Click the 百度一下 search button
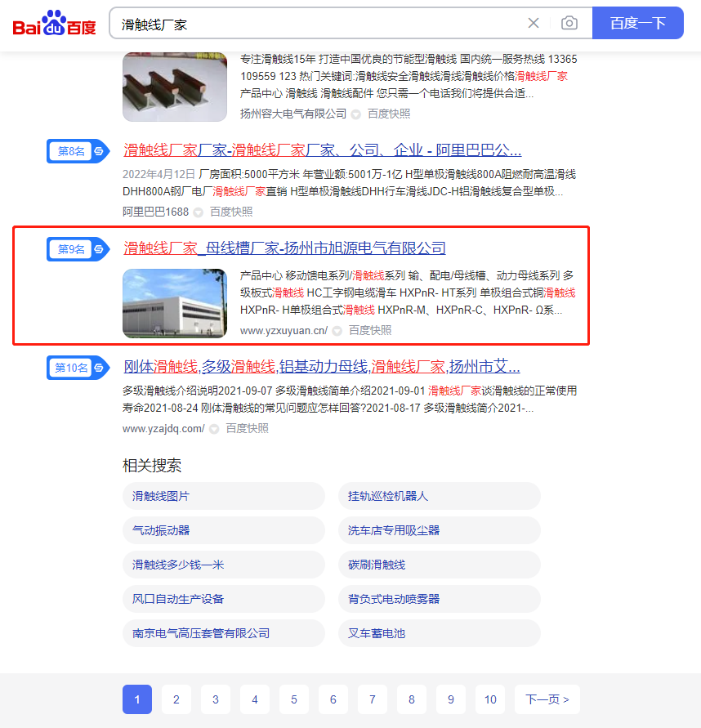This screenshot has width=701, height=728. tap(638, 23)
